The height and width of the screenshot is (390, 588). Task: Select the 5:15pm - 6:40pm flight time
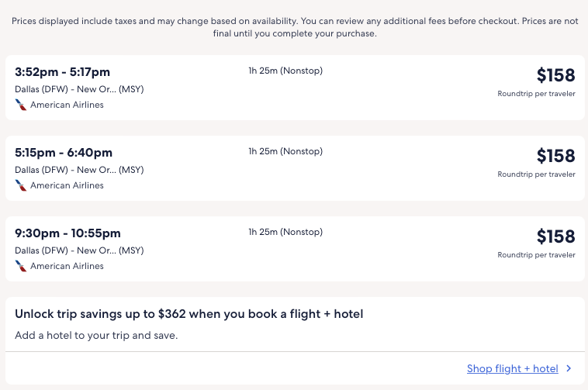pos(64,153)
